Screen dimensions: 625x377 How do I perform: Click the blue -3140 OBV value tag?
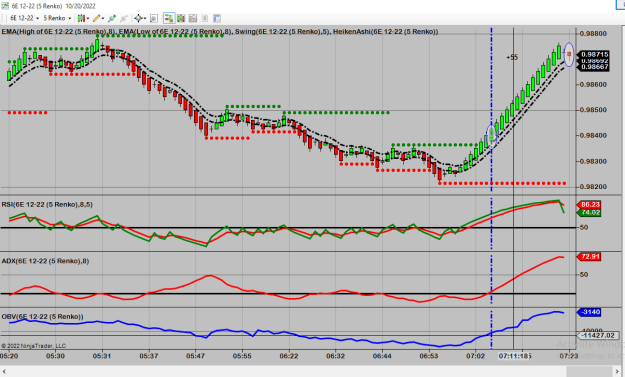(590, 312)
